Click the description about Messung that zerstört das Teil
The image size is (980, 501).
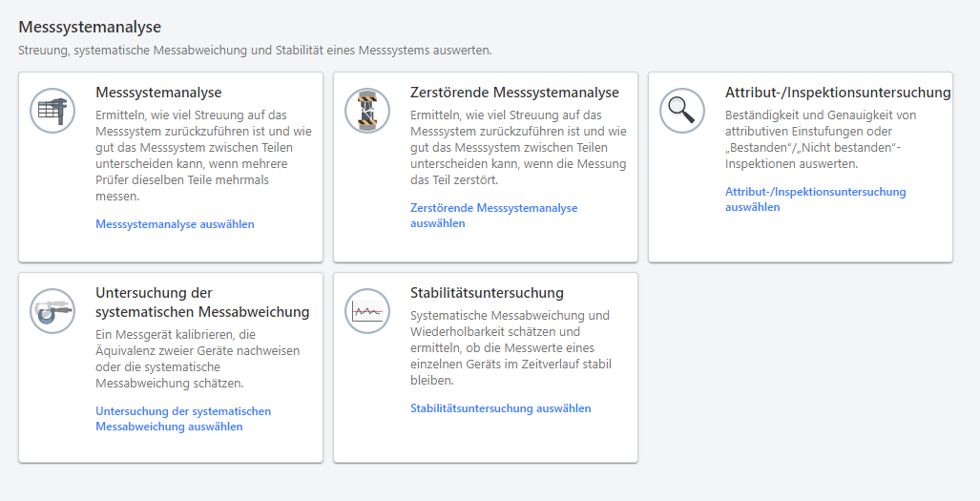pyautogui.click(x=518, y=147)
